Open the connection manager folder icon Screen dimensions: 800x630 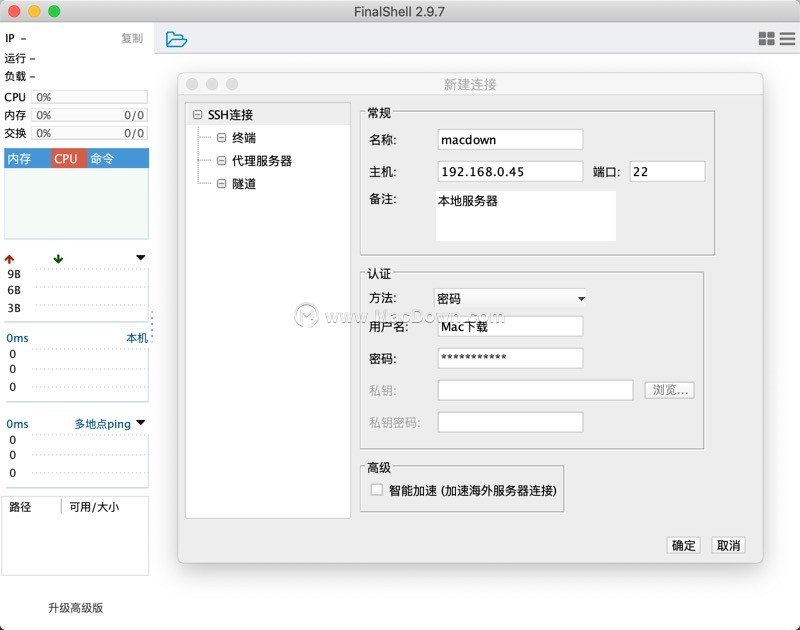177,39
